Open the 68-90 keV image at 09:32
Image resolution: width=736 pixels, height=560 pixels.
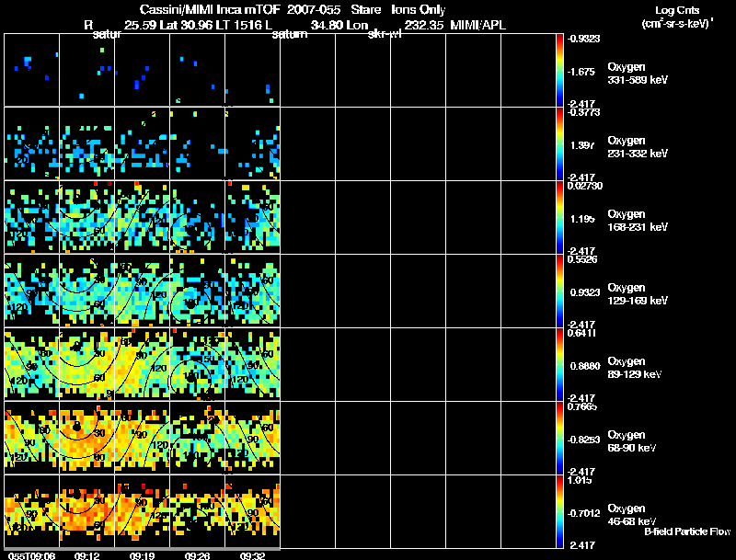[252, 438]
